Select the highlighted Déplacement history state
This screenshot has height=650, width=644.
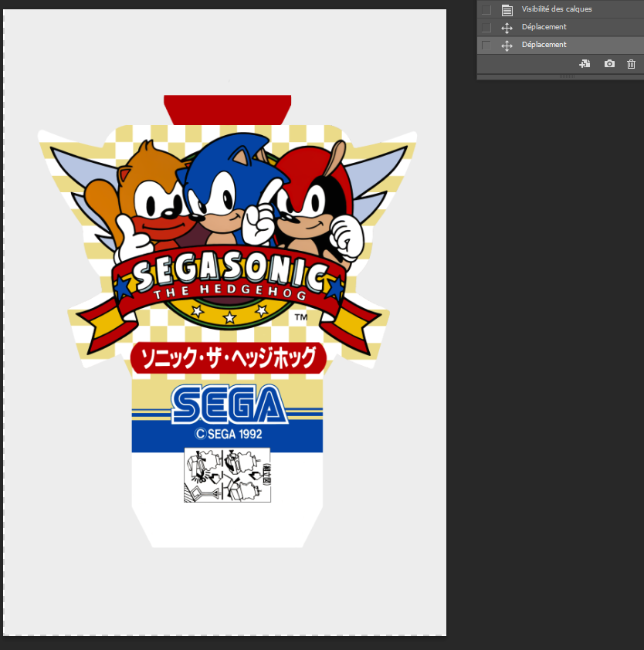(x=561, y=45)
